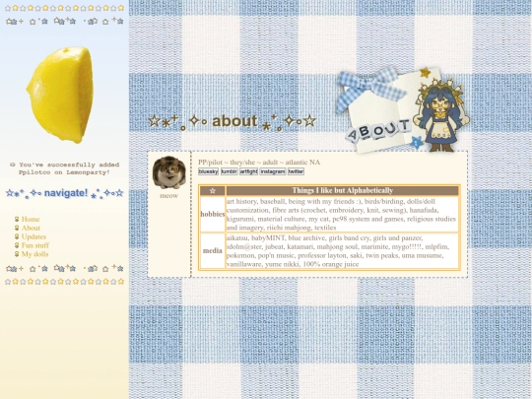Screen dimensions: 532x399
Task: Click the "meow" caption under the cat
Action: pyautogui.click(x=169, y=196)
